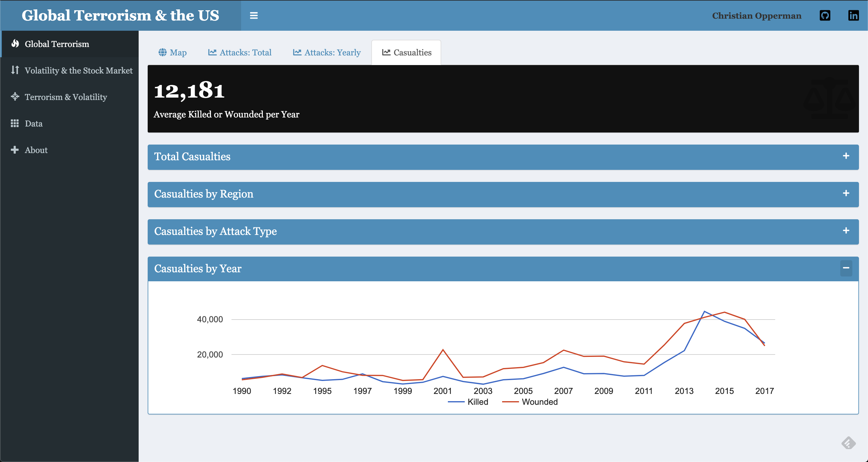
Task: Expand the Total Casualties panel
Action: [846, 156]
